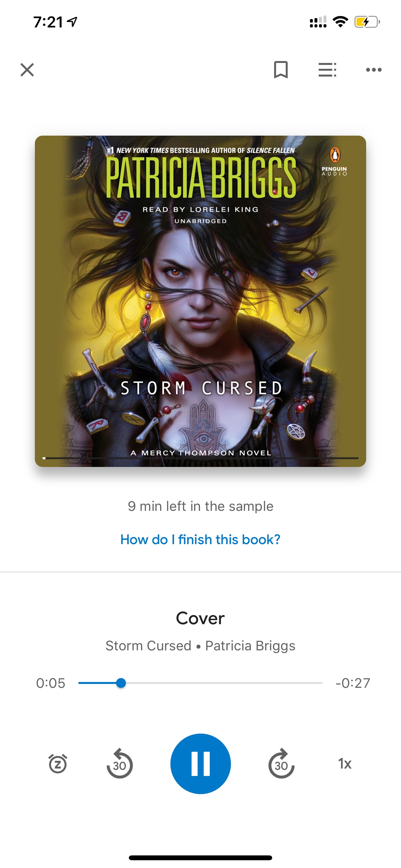Open the three-dot more options menu

(x=374, y=70)
